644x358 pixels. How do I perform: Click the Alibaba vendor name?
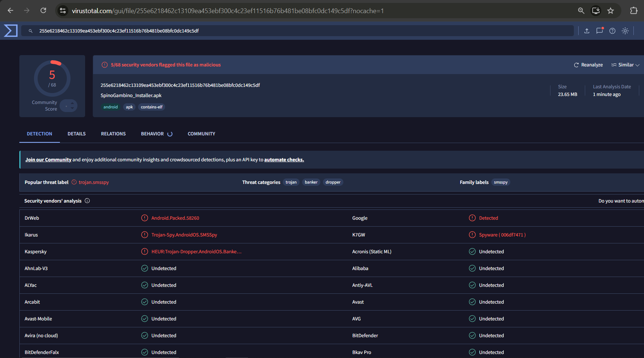[x=360, y=269]
